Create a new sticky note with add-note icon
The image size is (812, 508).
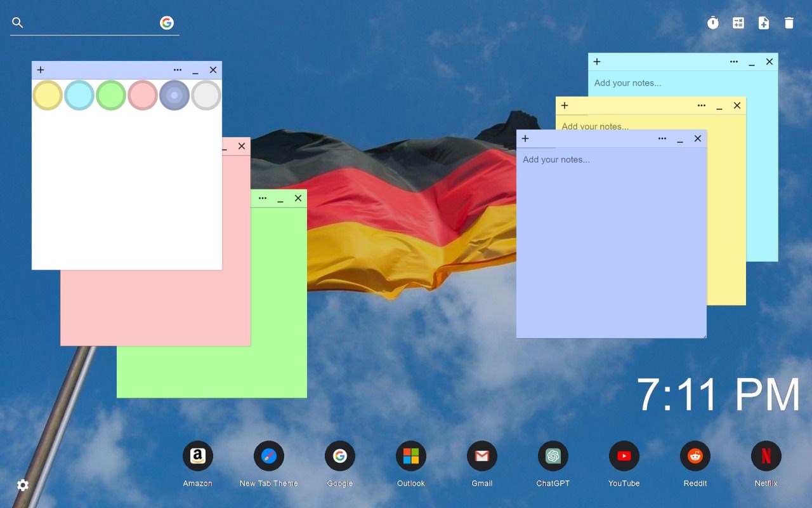pos(764,23)
